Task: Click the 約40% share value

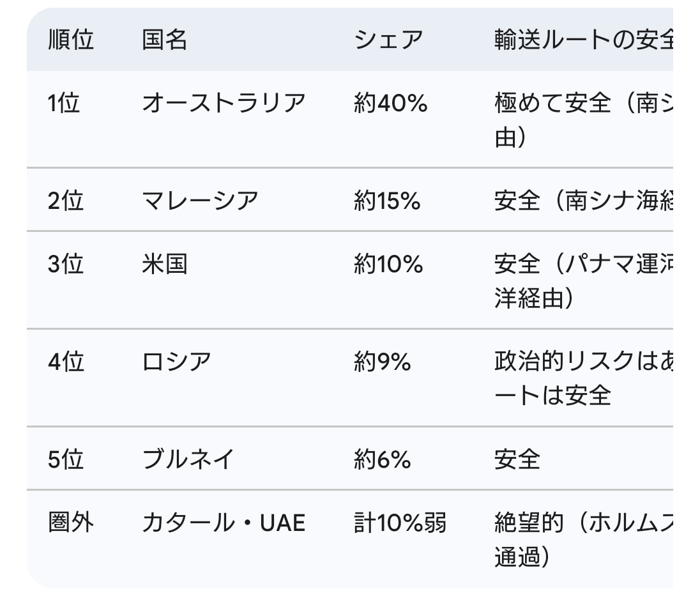Action: [x=390, y=103]
